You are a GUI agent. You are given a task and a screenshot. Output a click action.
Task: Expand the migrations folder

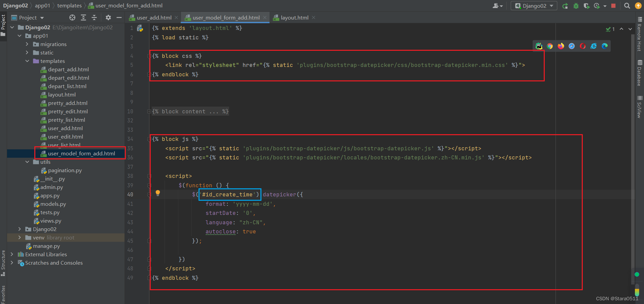[27, 44]
